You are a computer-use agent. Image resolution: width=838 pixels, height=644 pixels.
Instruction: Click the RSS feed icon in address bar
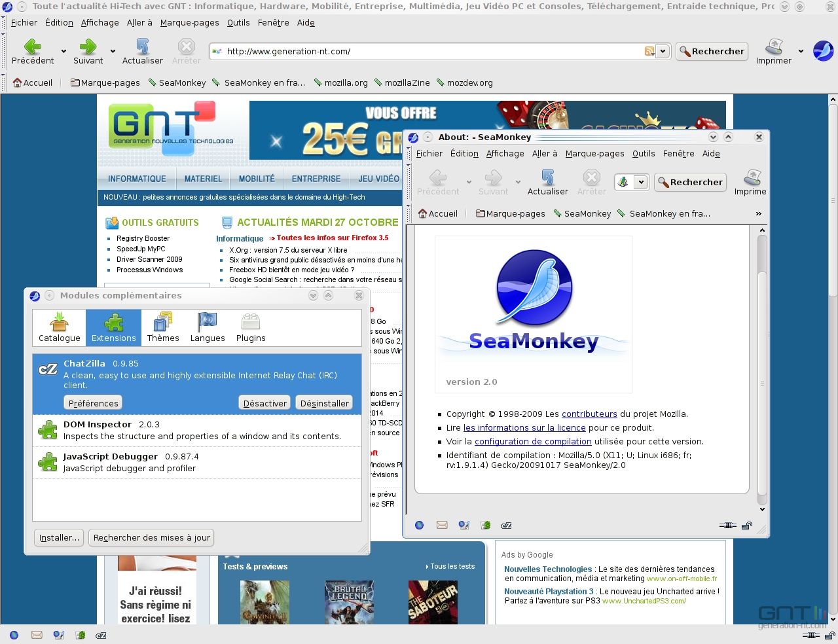649,51
